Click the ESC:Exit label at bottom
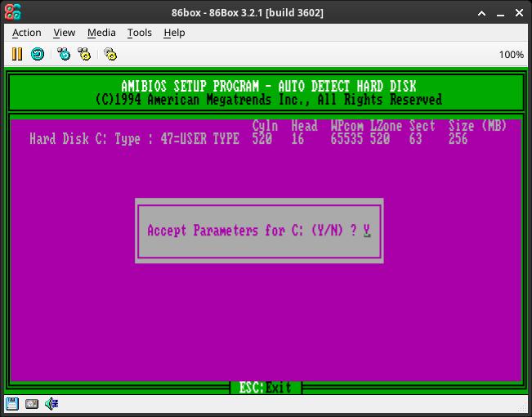 pos(265,388)
